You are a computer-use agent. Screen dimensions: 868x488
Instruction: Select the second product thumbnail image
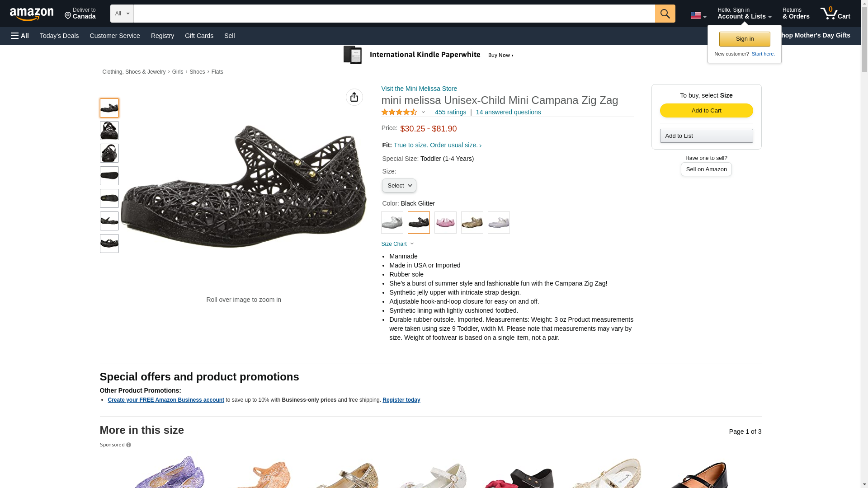point(109,131)
